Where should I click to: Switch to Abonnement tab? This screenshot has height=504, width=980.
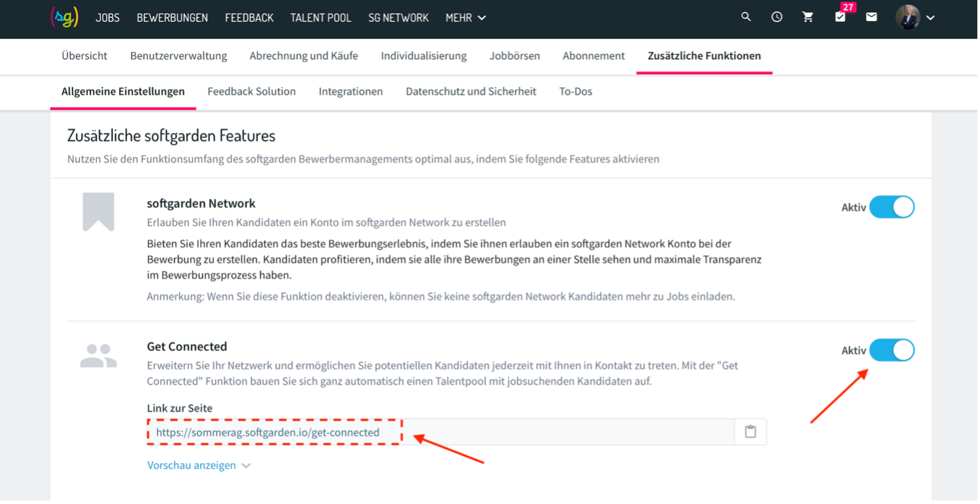click(594, 56)
